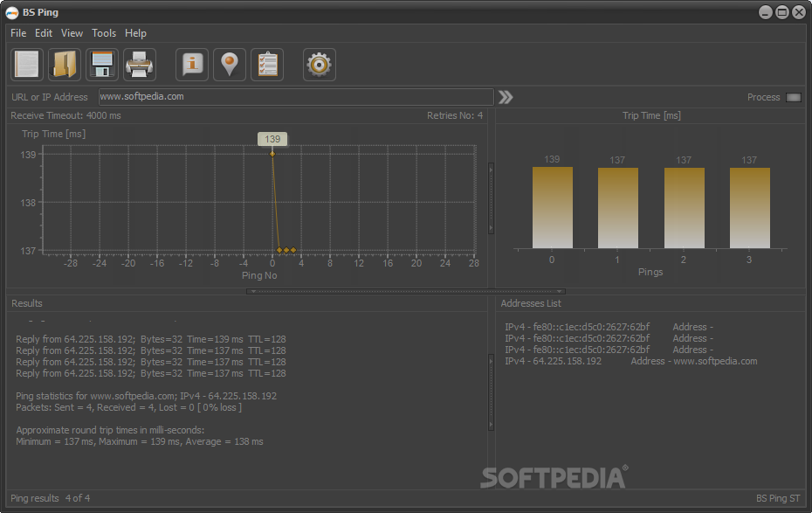Minimize the BS Ping window

pyautogui.click(x=766, y=12)
